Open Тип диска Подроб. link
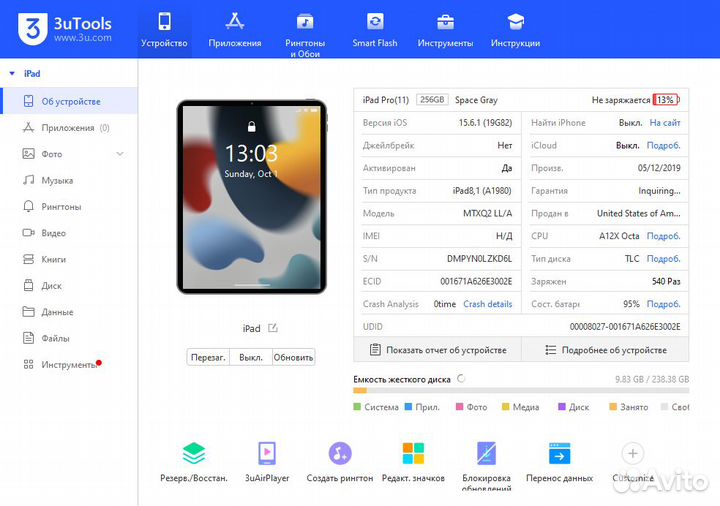This screenshot has width=720, height=506. 664,259
